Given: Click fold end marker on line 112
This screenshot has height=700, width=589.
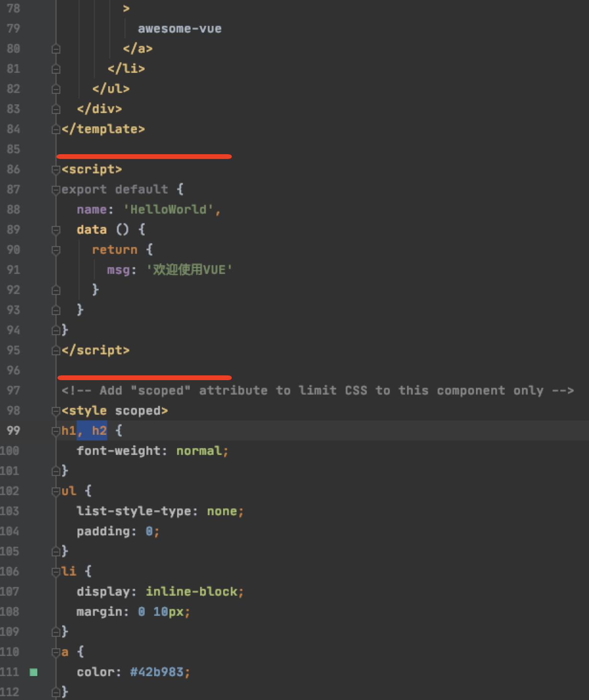Looking at the screenshot, I should point(56,692).
